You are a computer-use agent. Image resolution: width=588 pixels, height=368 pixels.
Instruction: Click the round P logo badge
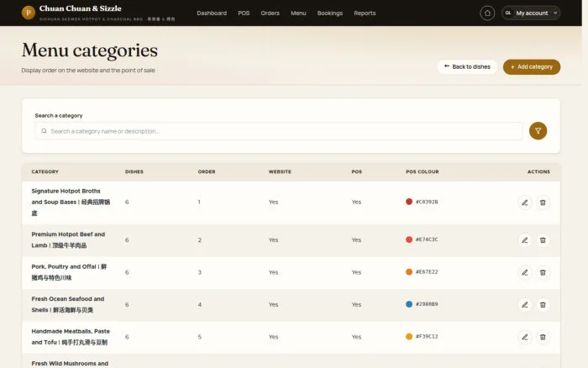click(x=29, y=13)
